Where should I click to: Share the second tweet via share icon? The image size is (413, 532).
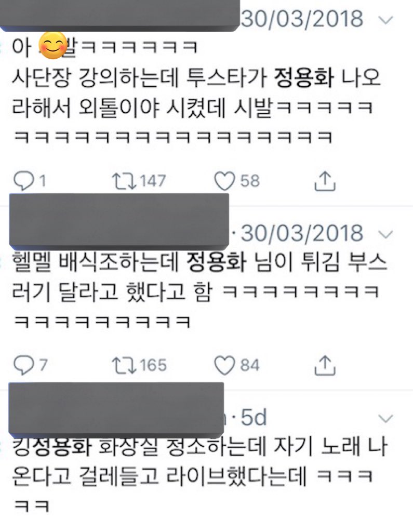[x=325, y=365]
